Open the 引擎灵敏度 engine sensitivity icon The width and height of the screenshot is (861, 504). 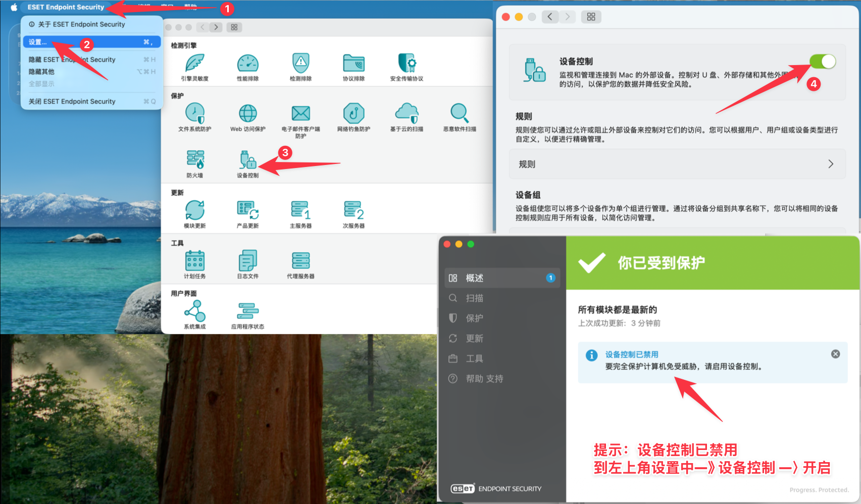195,63
